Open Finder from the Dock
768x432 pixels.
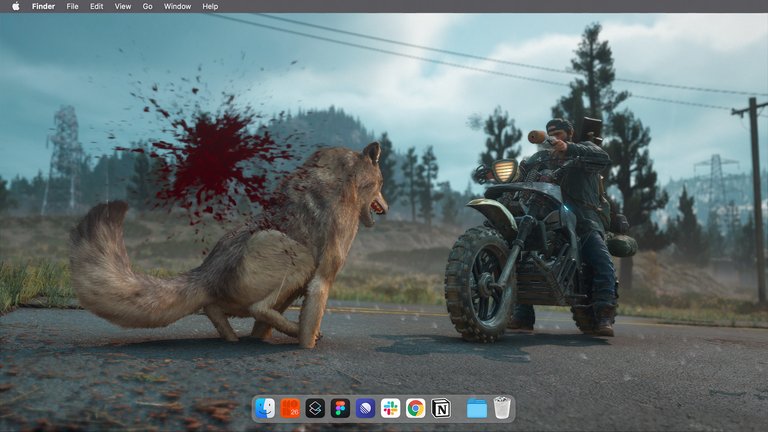[x=265, y=408]
